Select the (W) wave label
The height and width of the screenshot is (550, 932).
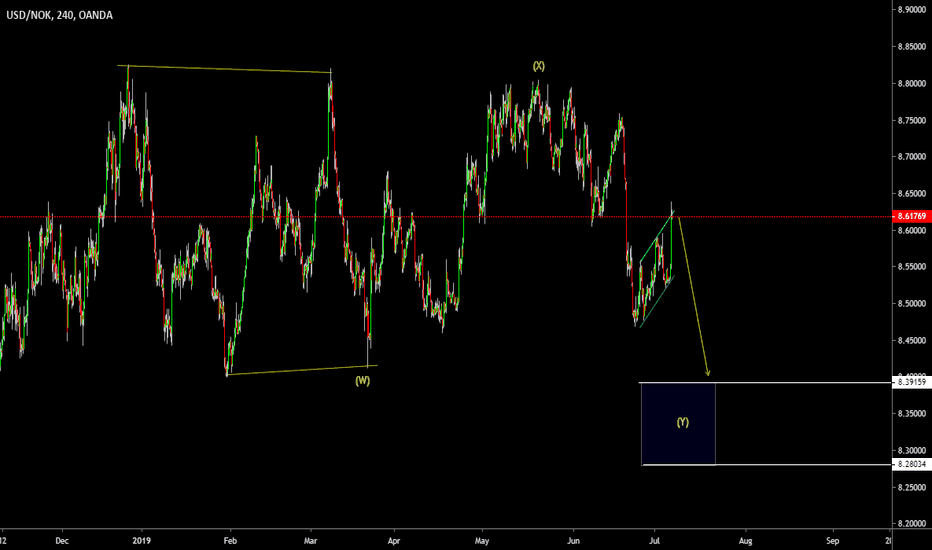click(x=363, y=381)
